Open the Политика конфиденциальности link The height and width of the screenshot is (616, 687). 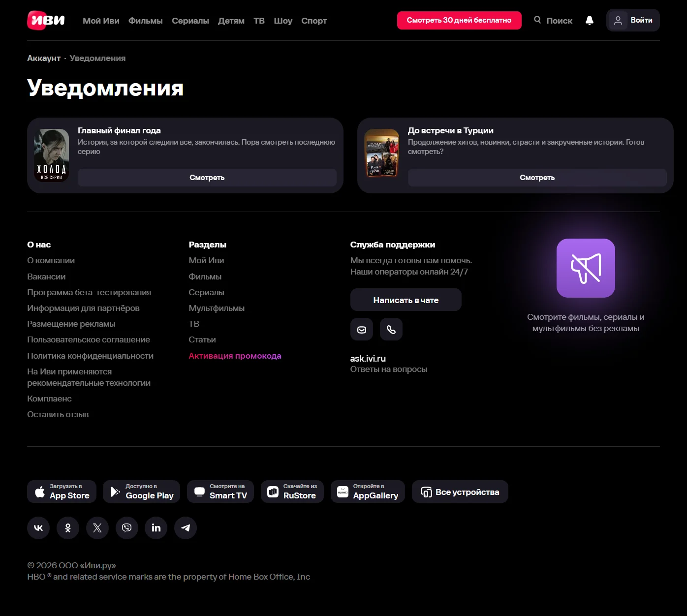(x=91, y=356)
